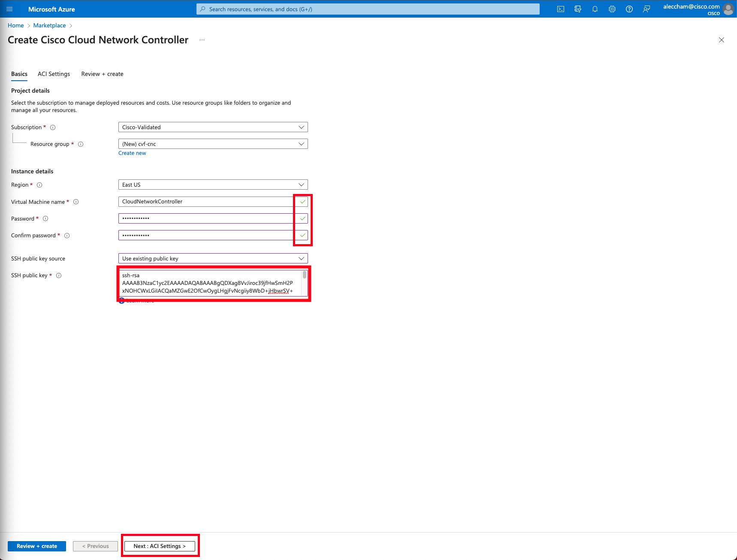Click the Previous button

pos(95,546)
